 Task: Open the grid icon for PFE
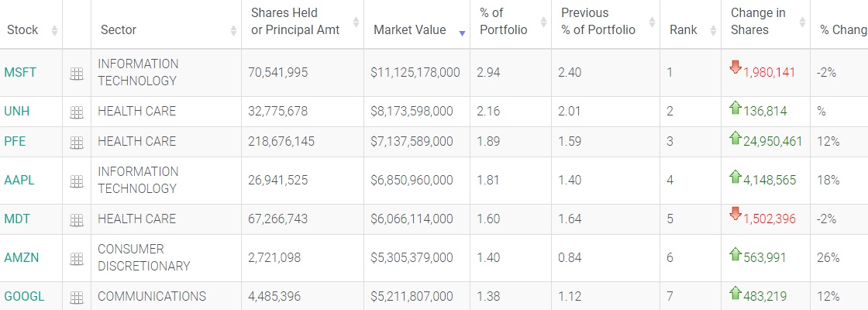click(x=76, y=142)
